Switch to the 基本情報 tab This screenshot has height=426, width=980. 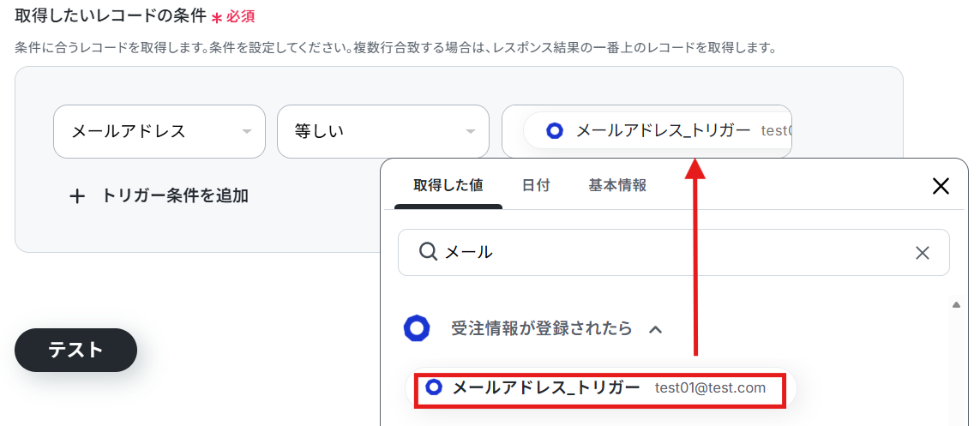coord(617,185)
